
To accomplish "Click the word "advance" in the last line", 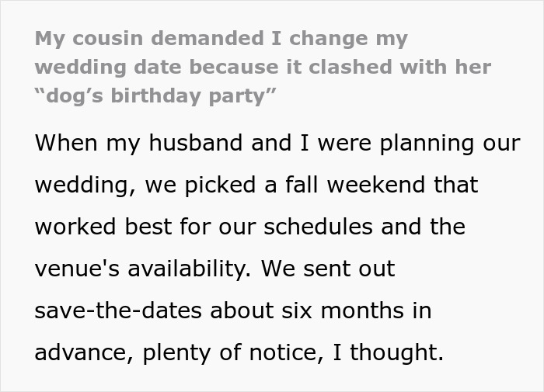I will point(84,353).
